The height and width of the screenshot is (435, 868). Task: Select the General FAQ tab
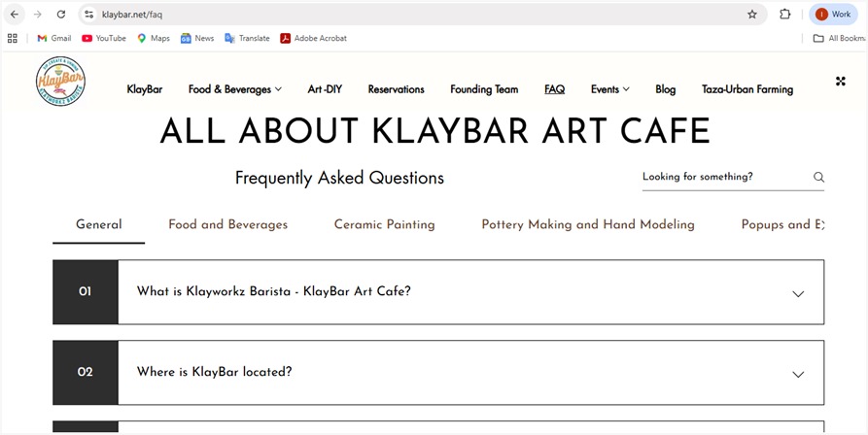coord(98,224)
